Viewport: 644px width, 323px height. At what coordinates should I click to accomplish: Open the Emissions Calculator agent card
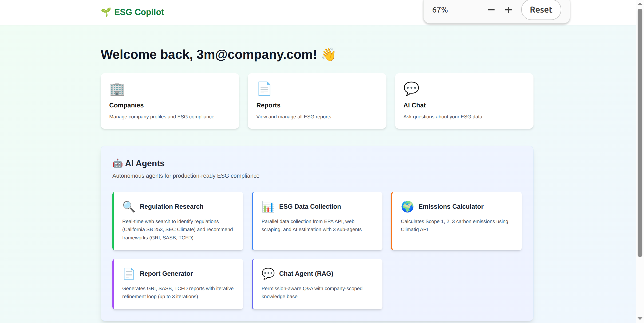pos(456,221)
